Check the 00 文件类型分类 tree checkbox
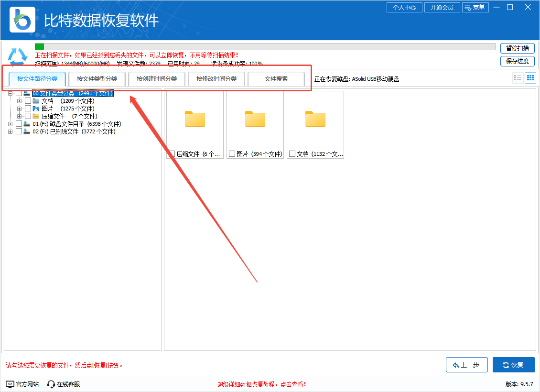 [x=19, y=93]
